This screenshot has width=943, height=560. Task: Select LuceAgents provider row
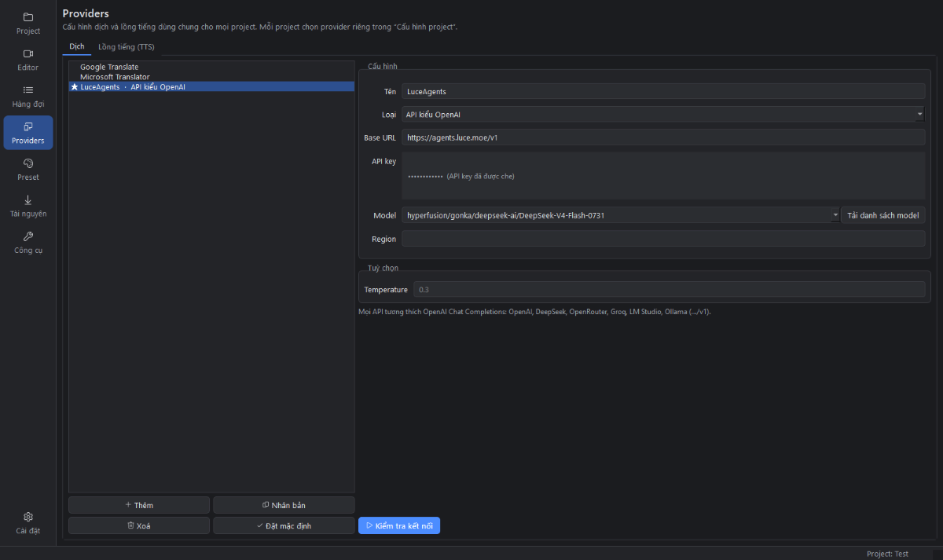[212, 87]
